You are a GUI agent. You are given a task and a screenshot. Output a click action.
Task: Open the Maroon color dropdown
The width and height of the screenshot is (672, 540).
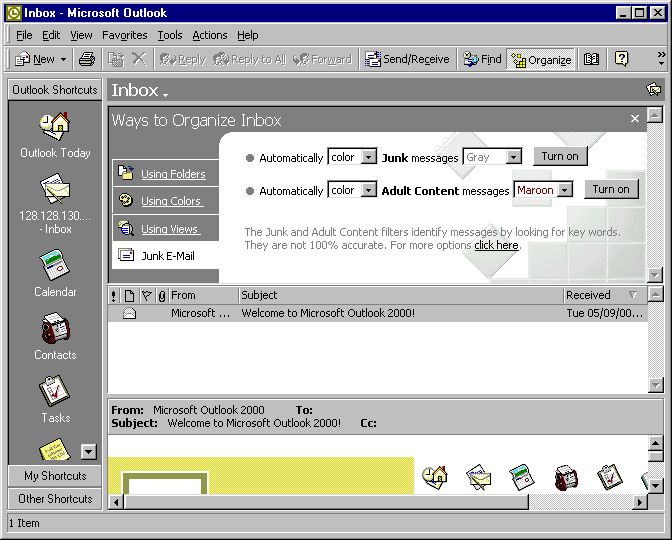pyautogui.click(x=565, y=190)
